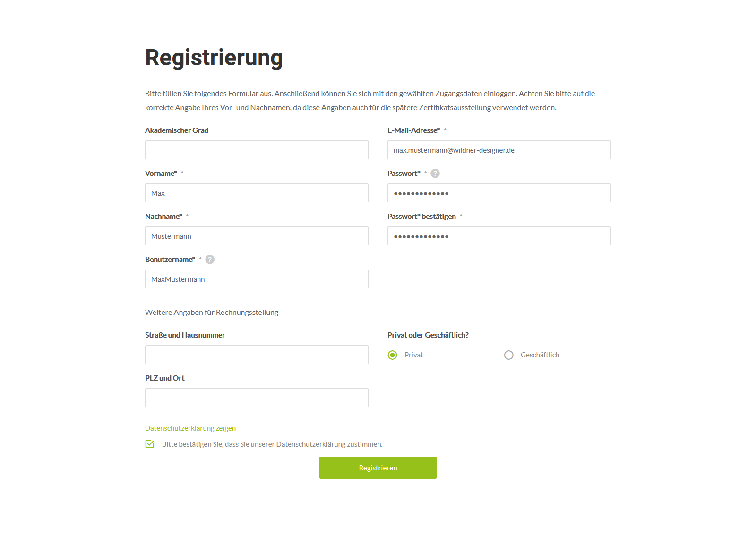Select the Benutzername field showing MaxMustermann

click(257, 279)
